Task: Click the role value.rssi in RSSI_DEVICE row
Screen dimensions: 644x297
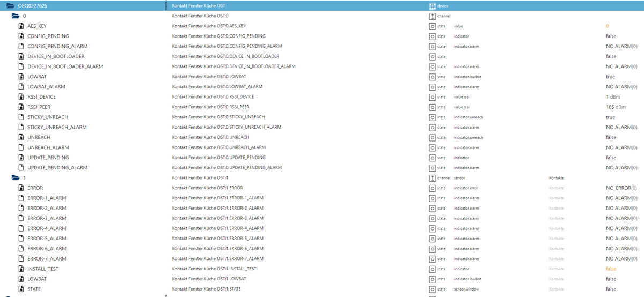Action: (462, 97)
